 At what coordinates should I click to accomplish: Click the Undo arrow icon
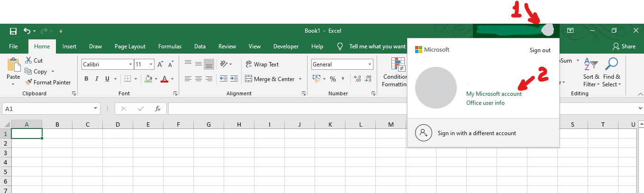(x=27, y=31)
